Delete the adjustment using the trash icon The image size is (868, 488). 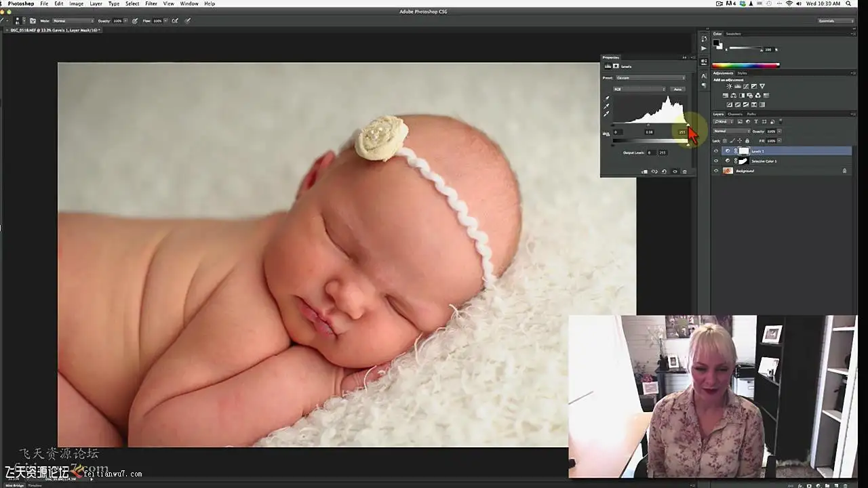pyautogui.click(x=684, y=171)
